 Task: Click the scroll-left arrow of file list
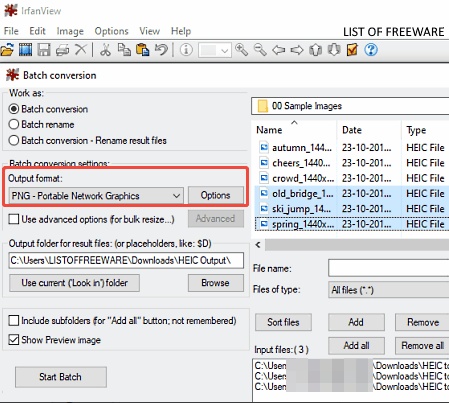click(258, 245)
